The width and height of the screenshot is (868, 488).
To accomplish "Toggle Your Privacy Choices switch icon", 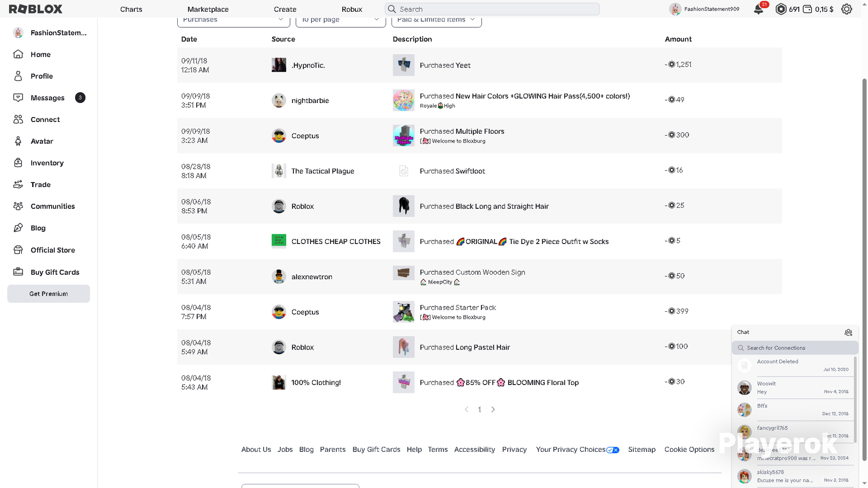I will (x=613, y=450).
